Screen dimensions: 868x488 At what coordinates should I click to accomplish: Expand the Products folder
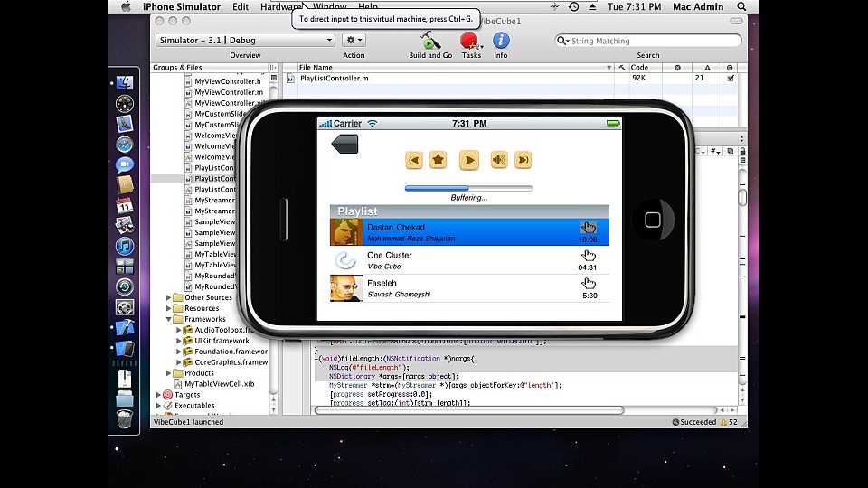click(x=168, y=373)
